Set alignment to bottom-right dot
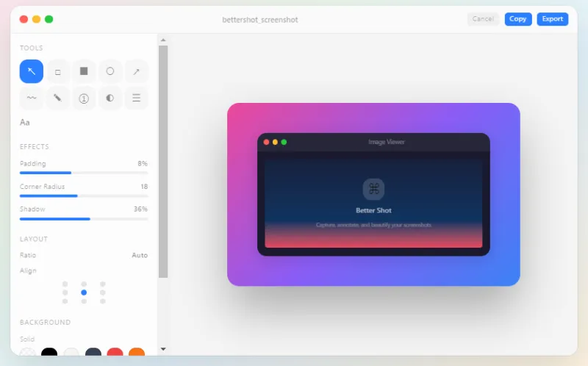The width and height of the screenshot is (588, 366). coord(103,301)
